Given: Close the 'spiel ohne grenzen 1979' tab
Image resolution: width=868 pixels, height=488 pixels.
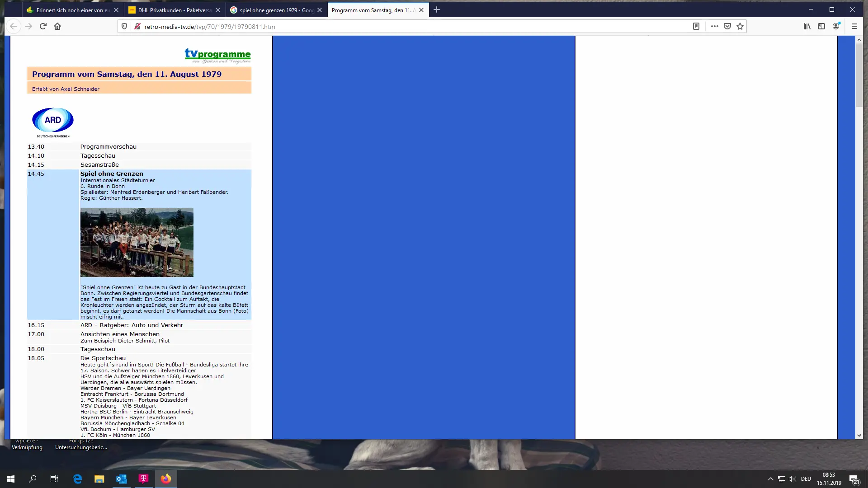Looking at the screenshot, I should [x=320, y=10].
